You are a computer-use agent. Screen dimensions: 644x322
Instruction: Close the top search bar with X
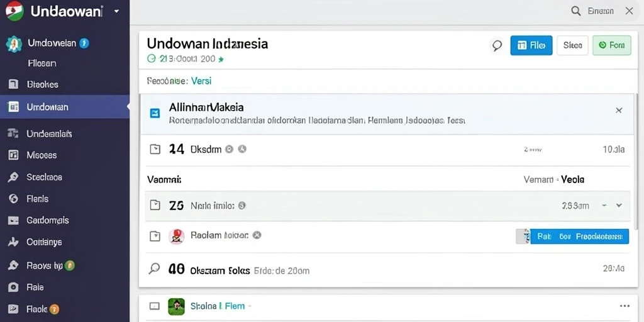[629, 11]
